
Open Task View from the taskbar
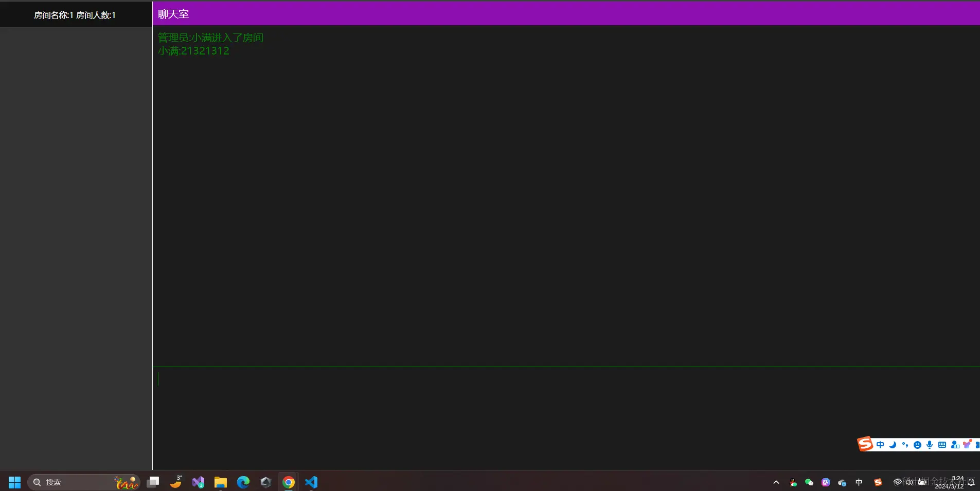point(153,482)
